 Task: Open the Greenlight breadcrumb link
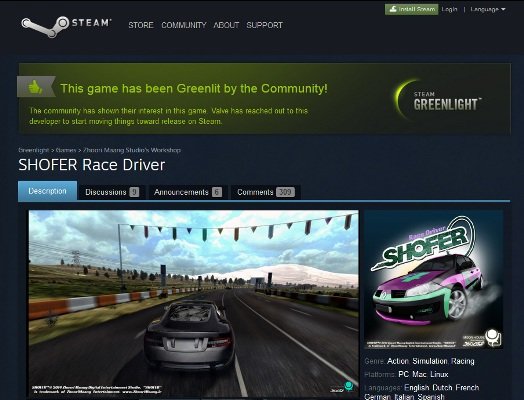(34, 150)
